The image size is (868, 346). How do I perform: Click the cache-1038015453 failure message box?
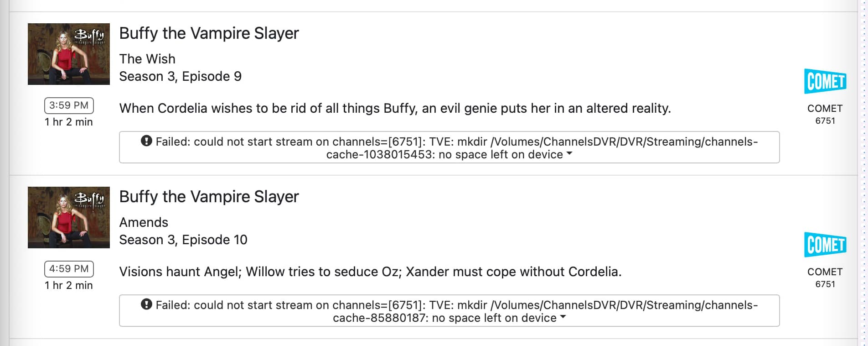click(449, 147)
